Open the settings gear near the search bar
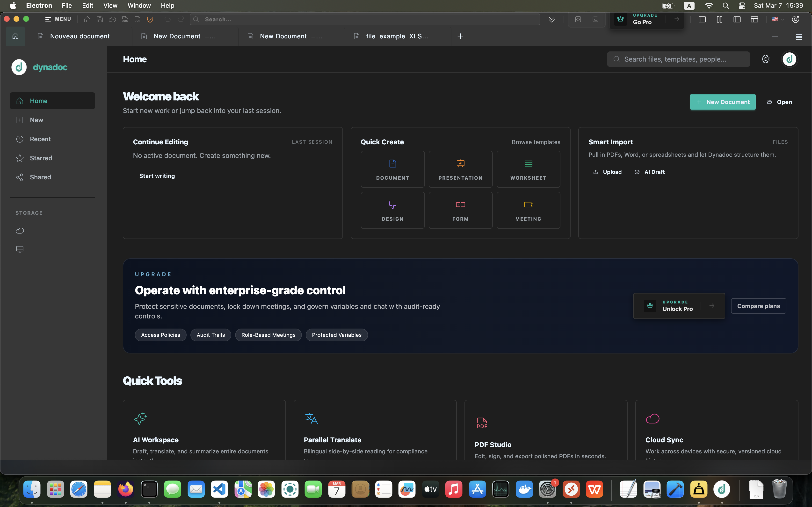Viewport: 812px width, 507px height. [766, 59]
